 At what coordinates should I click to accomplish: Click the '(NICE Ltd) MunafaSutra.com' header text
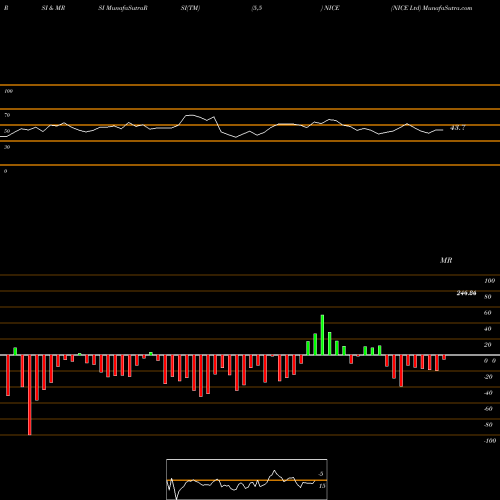[x=431, y=8]
